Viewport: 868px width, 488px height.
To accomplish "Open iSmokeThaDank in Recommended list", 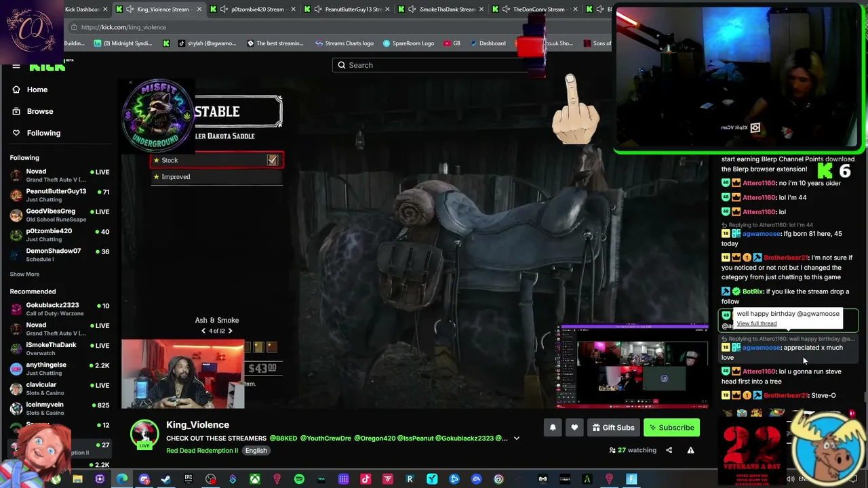I will coord(60,349).
